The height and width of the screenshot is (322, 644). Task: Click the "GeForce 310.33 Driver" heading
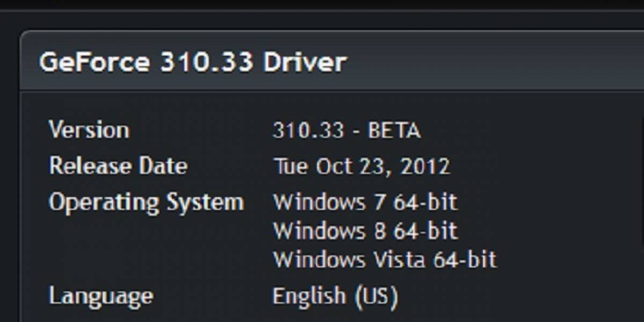[192, 62]
